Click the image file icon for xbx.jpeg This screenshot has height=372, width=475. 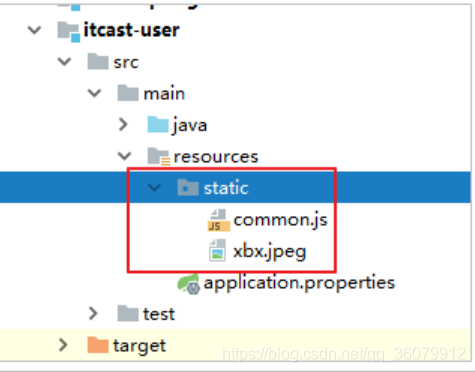tap(217, 250)
